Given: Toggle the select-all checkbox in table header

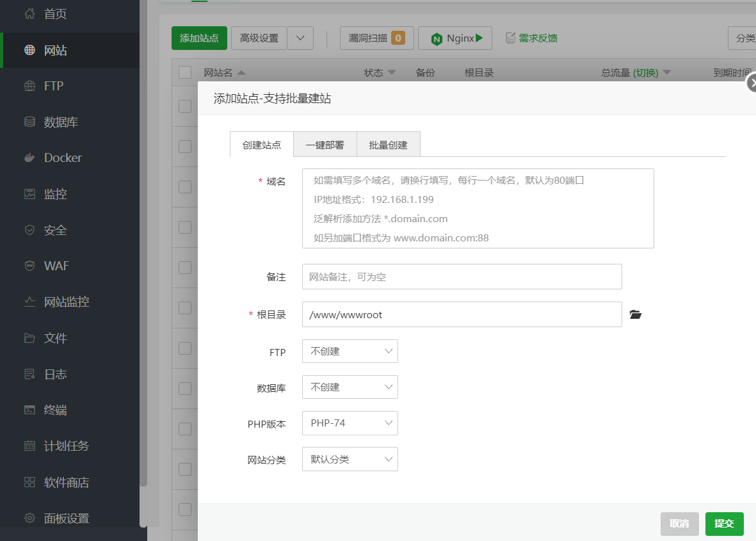Looking at the screenshot, I should [185, 72].
